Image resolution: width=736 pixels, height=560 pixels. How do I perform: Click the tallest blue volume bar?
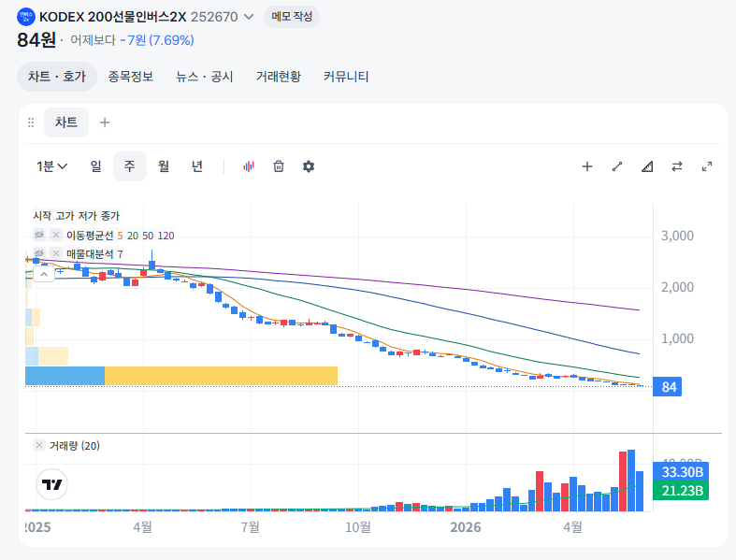[631, 481]
